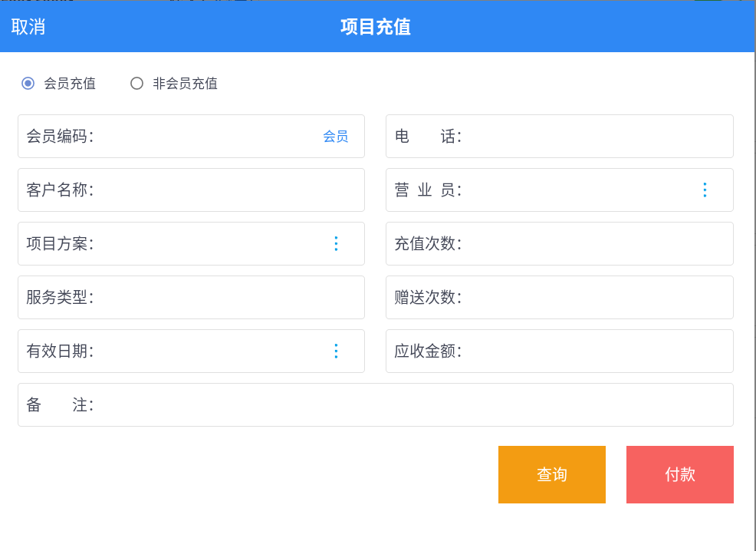This screenshot has width=756, height=551.
Task: Click the 有效日期 date field
Action: [191, 351]
